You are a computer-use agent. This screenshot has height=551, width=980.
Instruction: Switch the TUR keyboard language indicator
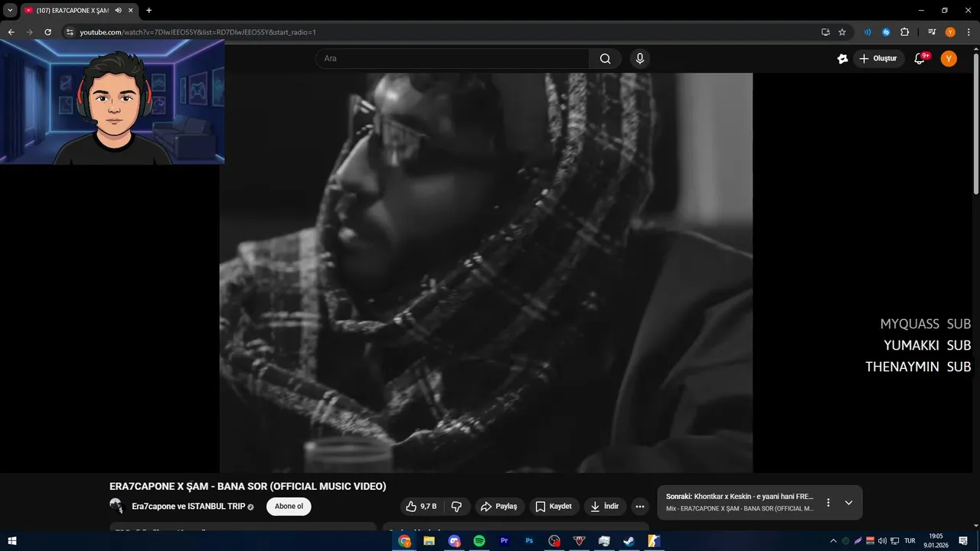910,541
